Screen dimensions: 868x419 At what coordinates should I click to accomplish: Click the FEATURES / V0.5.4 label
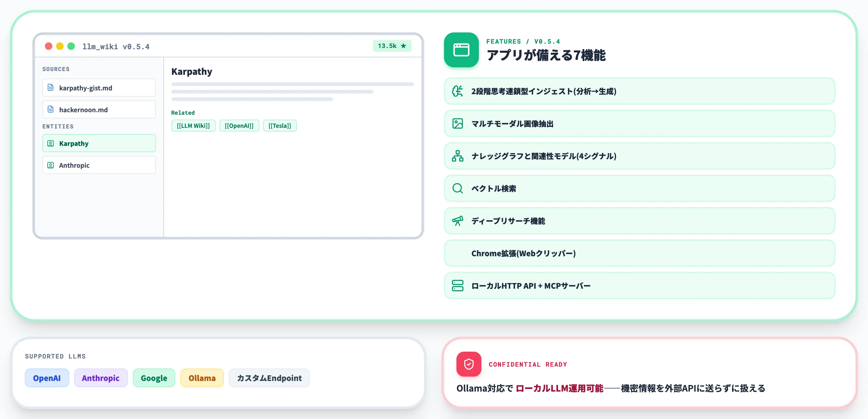(523, 41)
